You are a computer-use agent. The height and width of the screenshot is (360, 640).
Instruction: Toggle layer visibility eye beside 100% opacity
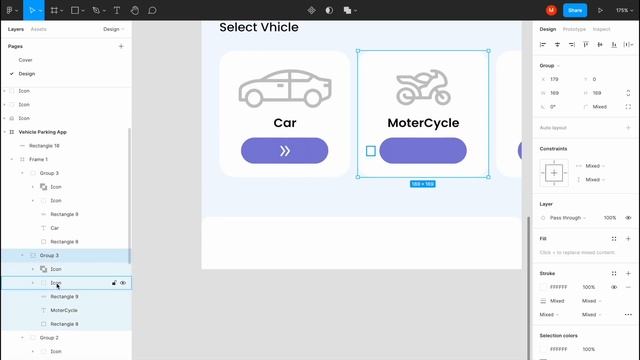pos(628,218)
